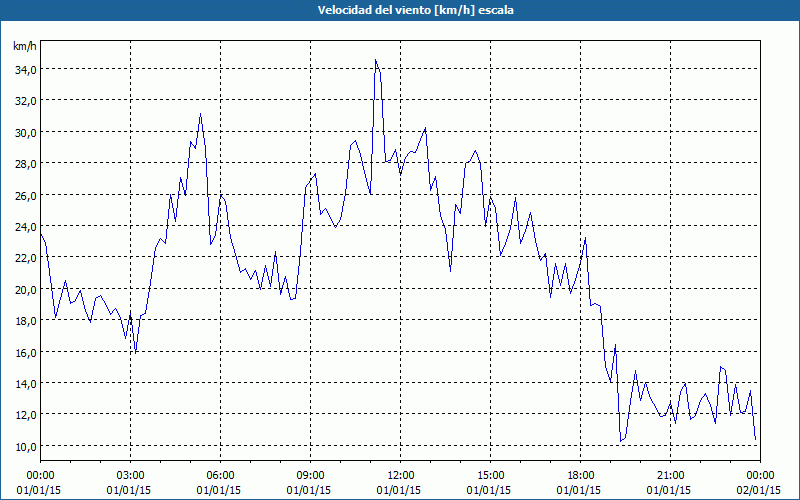Click the '26,0' y-axis tick label

point(25,195)
